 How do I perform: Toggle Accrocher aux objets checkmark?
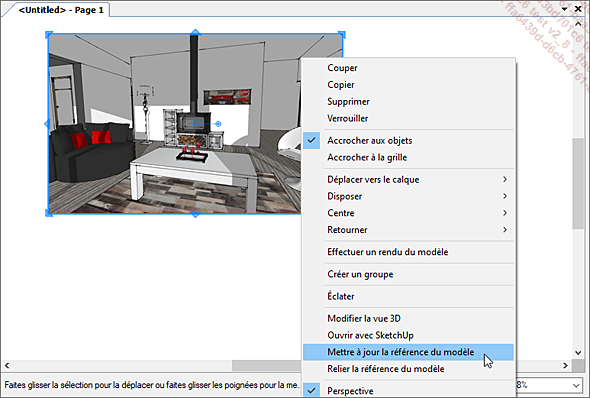pyautogui.click(x=408, y=140)
